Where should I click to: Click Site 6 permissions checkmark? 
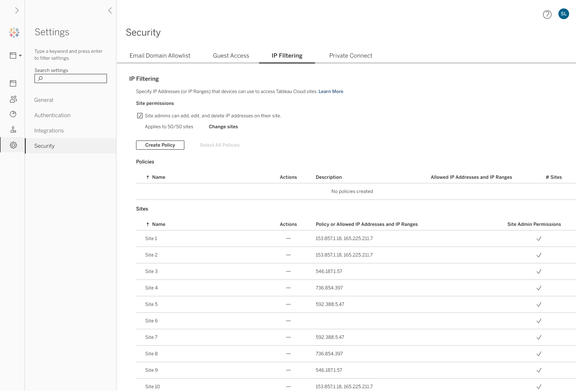point(538,321)
